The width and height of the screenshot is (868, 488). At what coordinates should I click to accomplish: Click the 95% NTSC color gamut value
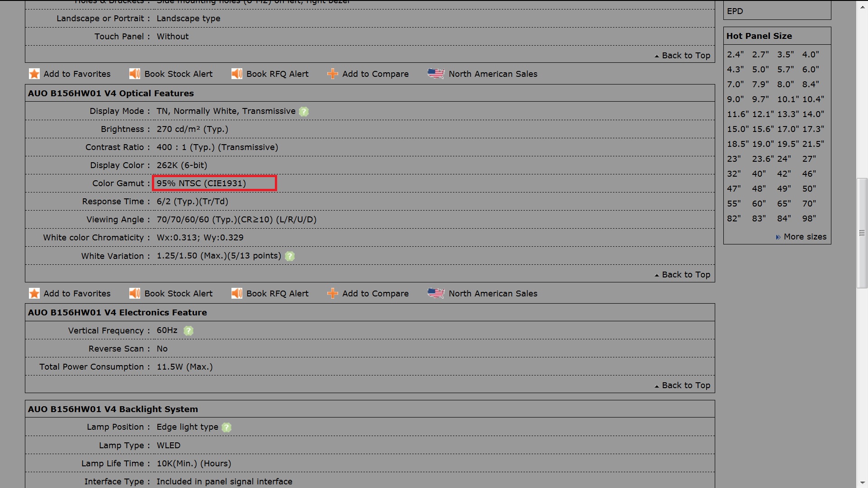201,183
